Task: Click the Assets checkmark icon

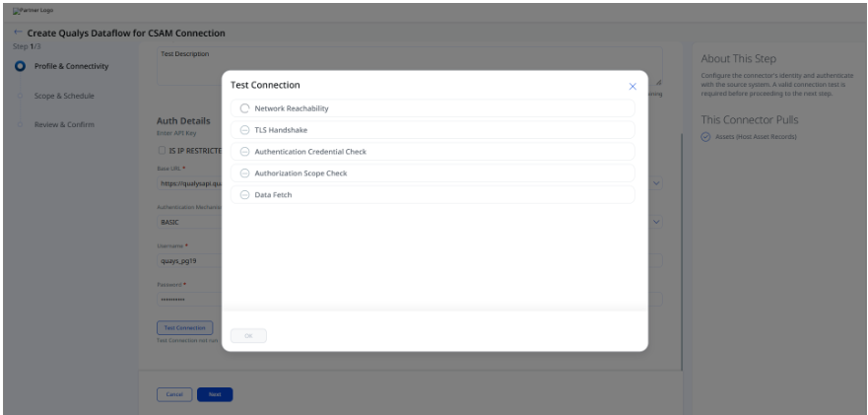Action: (705, 137)
